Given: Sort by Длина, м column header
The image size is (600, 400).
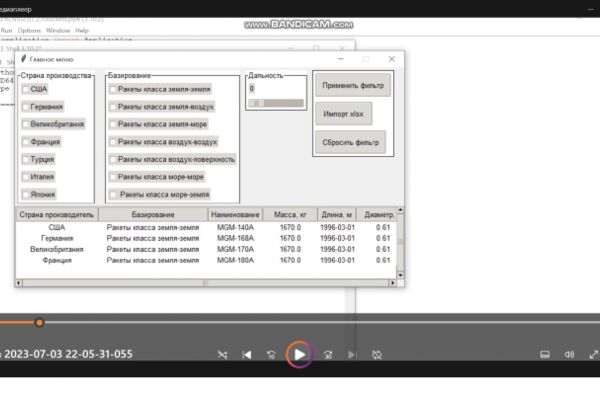Looking at the screenshot, I should coord(337,215).
